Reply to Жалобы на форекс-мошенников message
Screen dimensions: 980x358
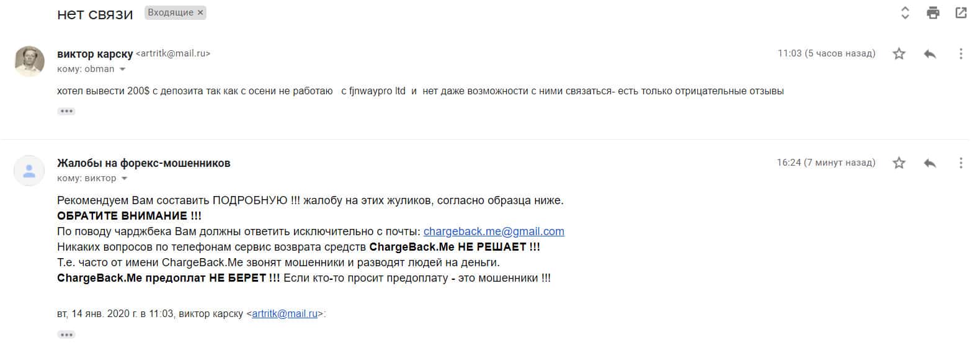(930, 163)
